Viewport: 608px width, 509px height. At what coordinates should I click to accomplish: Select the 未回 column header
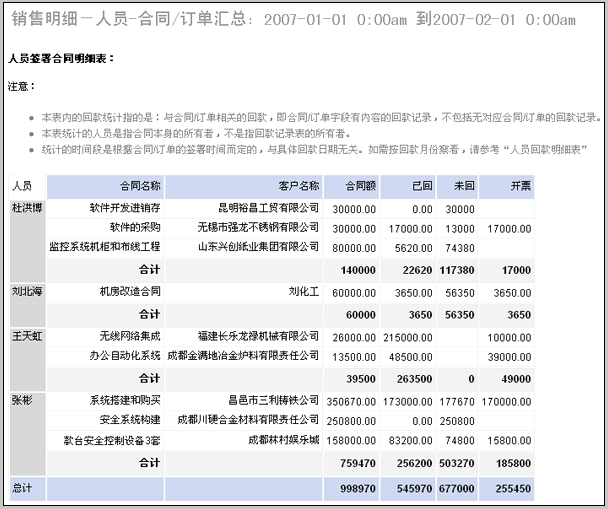coord(463,186)
